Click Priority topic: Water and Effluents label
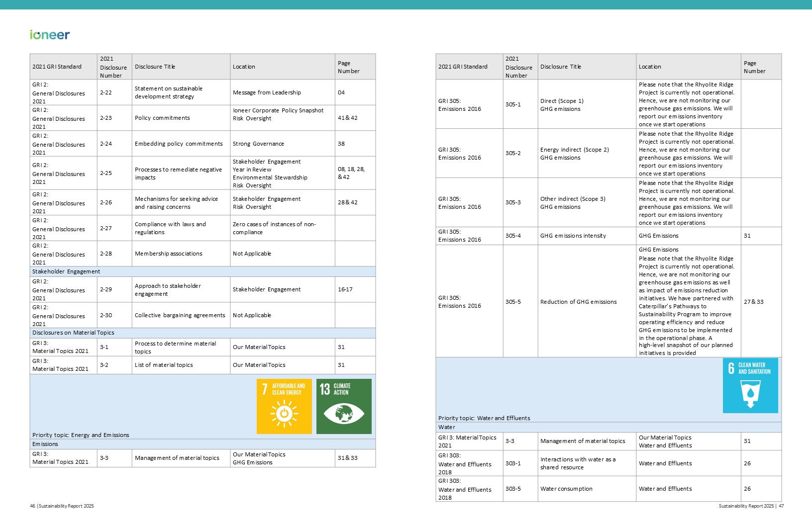The height and width of the screenshot is (525, 812). [484, 418]
